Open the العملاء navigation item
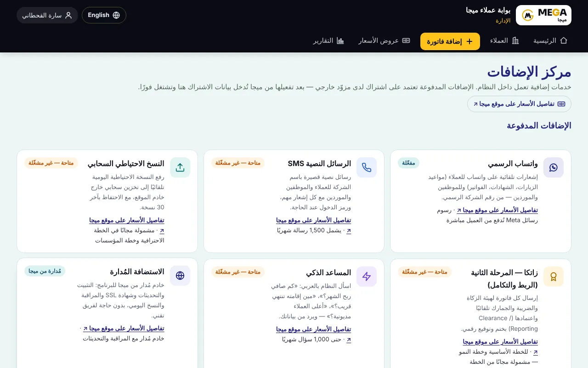 pyautogui.click(x=504, y=40)
